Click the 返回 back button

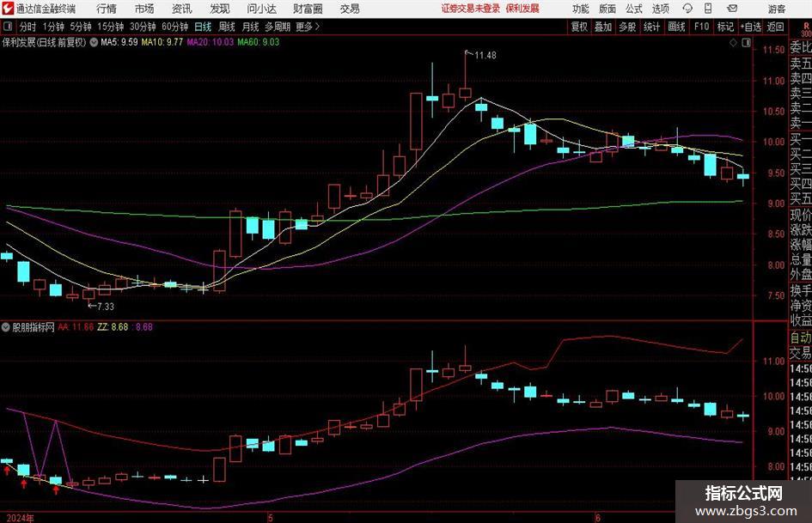point(775,27)
